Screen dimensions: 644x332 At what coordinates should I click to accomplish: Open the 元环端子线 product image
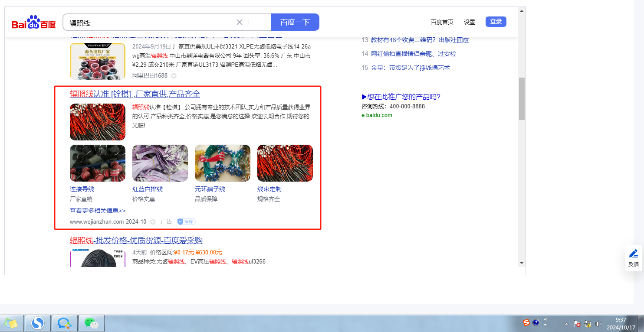coord(223,163)
